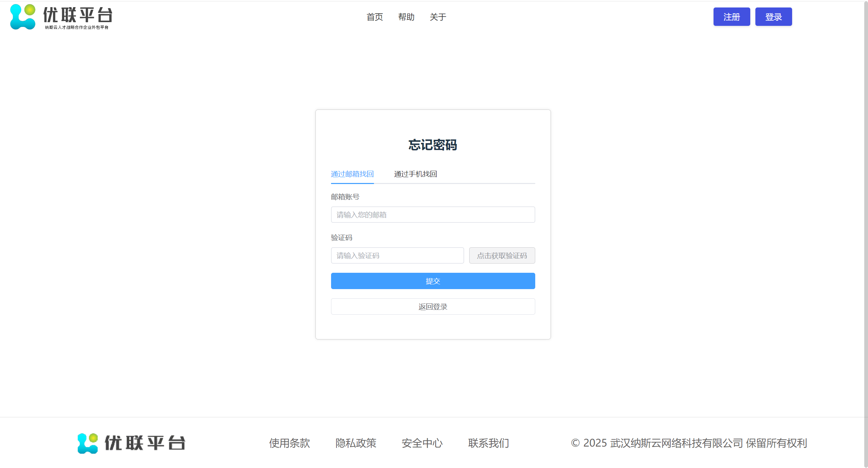Open 使用条款 footer link
868x468 pixels.
click(x=289, y=443)
